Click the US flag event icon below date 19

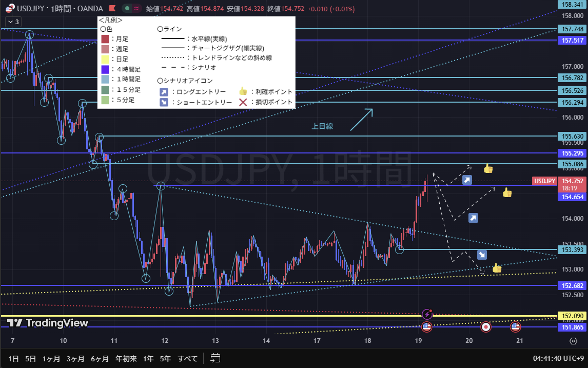coord(427,326)
